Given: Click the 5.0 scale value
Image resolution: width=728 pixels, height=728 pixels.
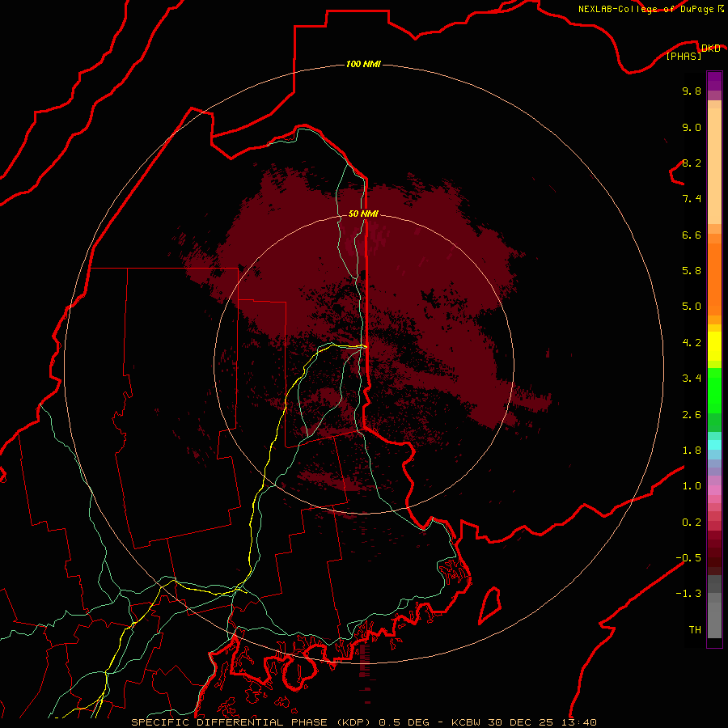Looking at the screenshot, I should (692, 307).
